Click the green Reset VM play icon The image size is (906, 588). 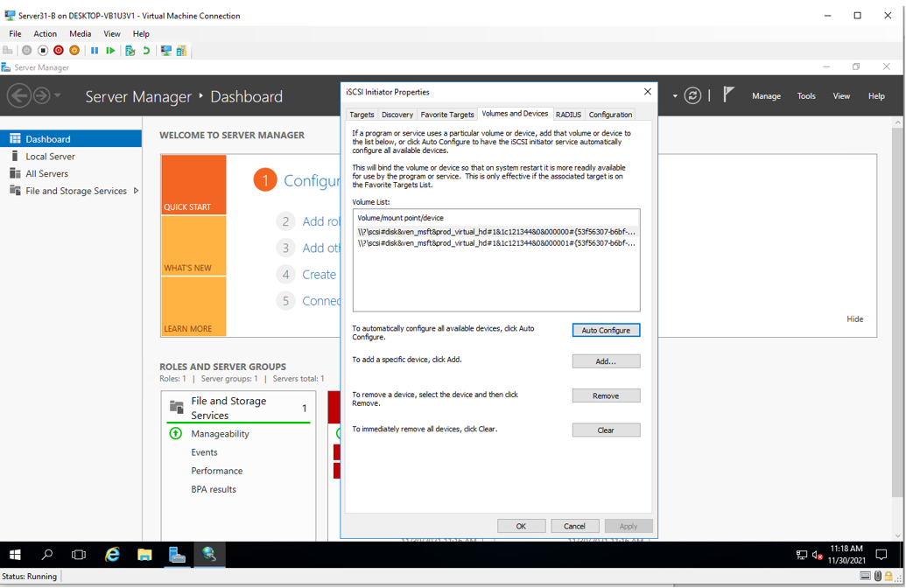tap(110, 51)
